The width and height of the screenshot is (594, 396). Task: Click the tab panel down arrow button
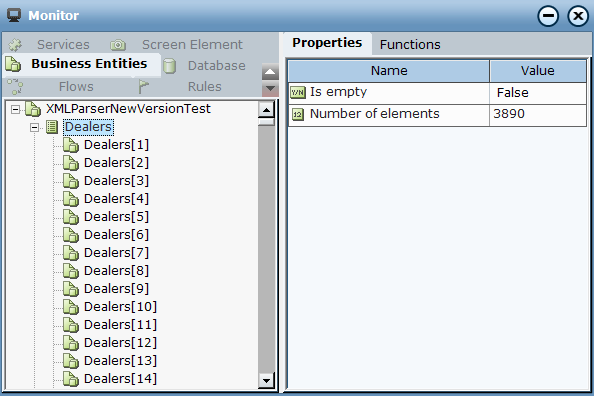tap(270, 89)
